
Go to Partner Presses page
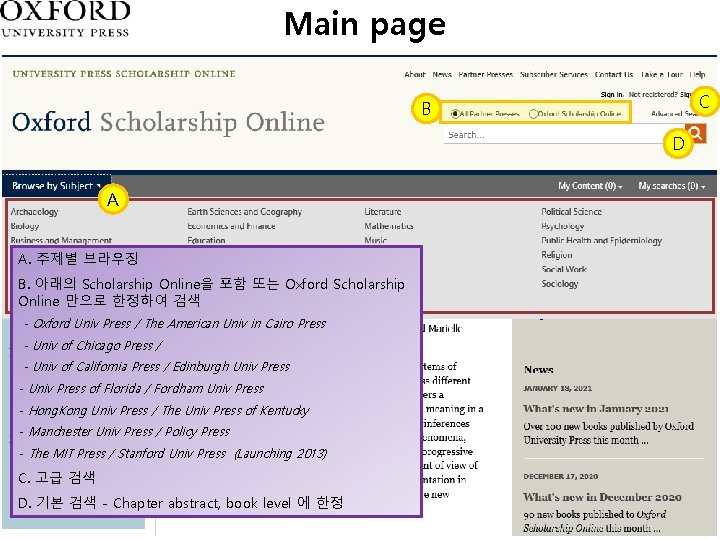click(485, 74)
